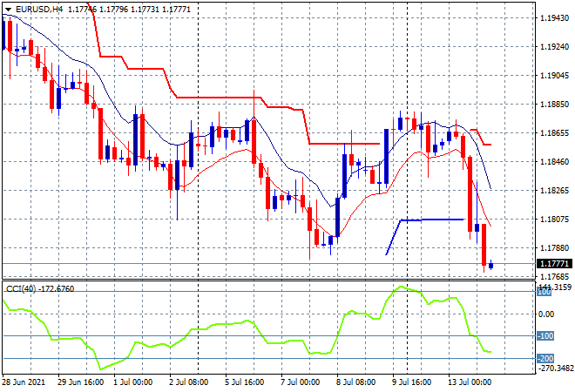Click the 1.19430 price scale label
Viewport: 575px width, 392px height.
tap(555, 18)
